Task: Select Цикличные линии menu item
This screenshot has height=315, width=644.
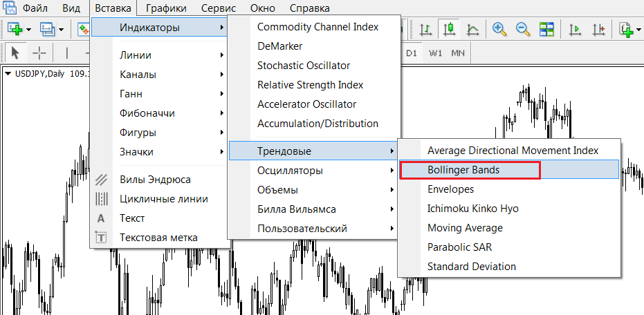Action: 159,199
